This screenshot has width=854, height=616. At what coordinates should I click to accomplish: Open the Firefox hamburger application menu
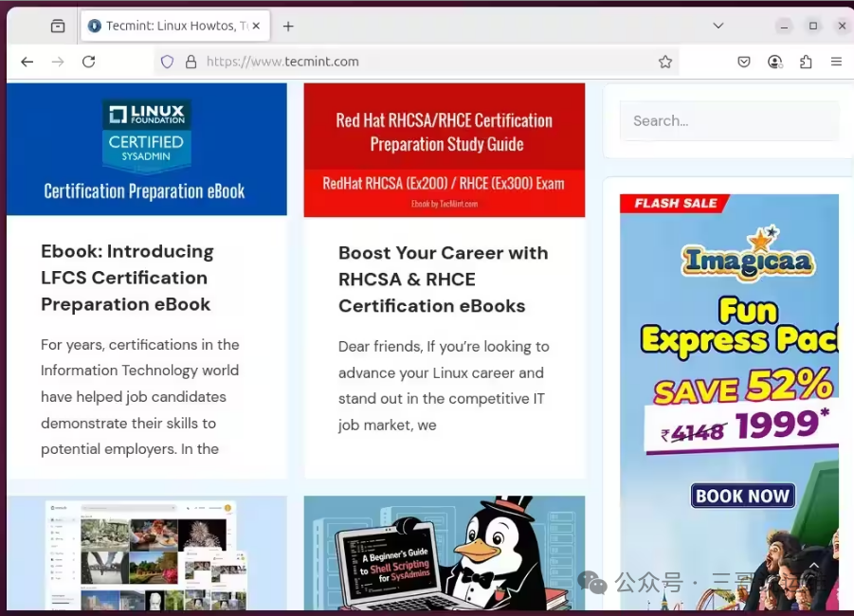tap(836, 62)
